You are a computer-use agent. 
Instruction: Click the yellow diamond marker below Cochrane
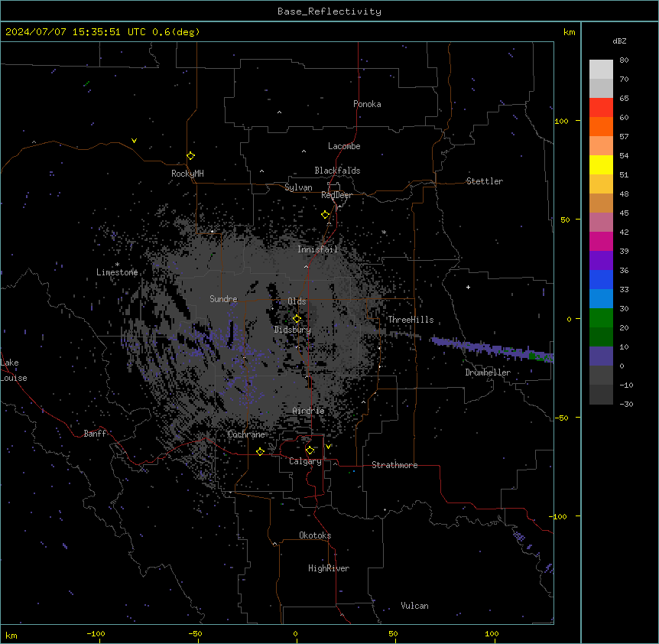(x=260, y=451)
